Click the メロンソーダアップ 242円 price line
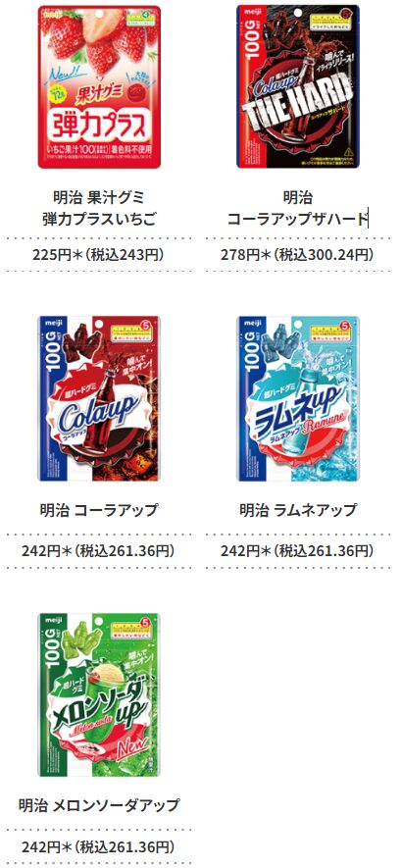Image resolution: width=401 pixels, height=868 pixels. tap(99, 847)
